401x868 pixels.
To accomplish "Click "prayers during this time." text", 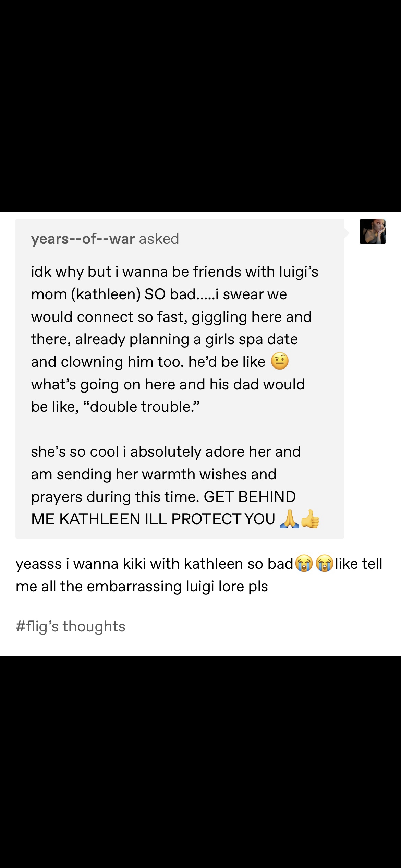I will tap(115, 496).
